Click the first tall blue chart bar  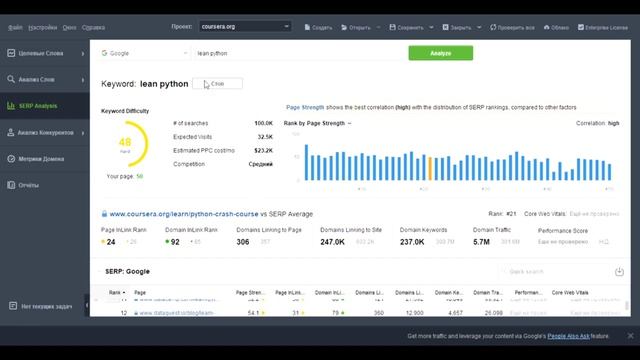(x=307, y=162)
